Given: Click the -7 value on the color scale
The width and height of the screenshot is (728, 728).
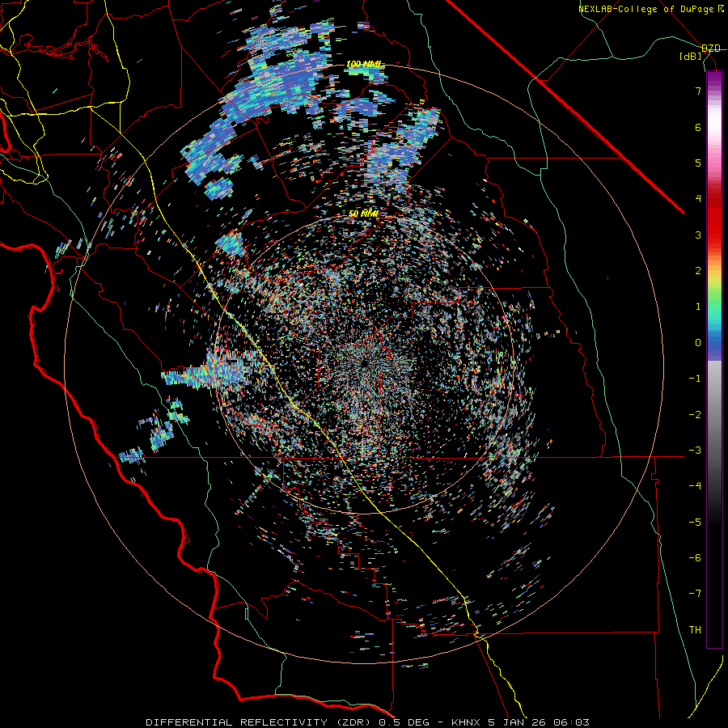Looking at the screenshot, I should click(695, 594).
